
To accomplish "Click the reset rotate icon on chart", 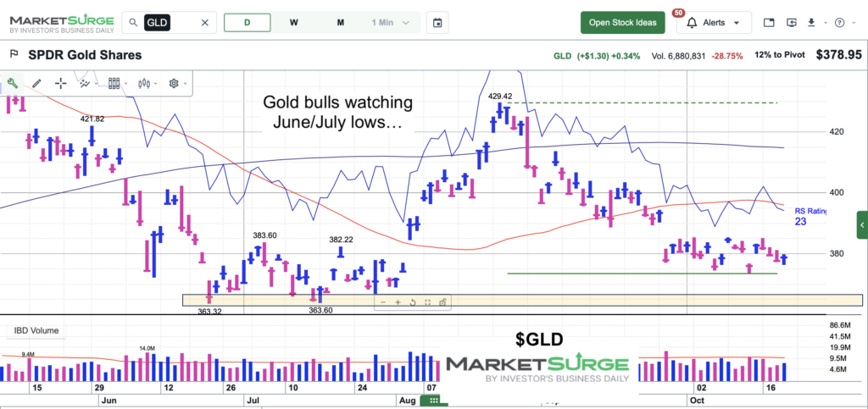I will coord(413,302).
